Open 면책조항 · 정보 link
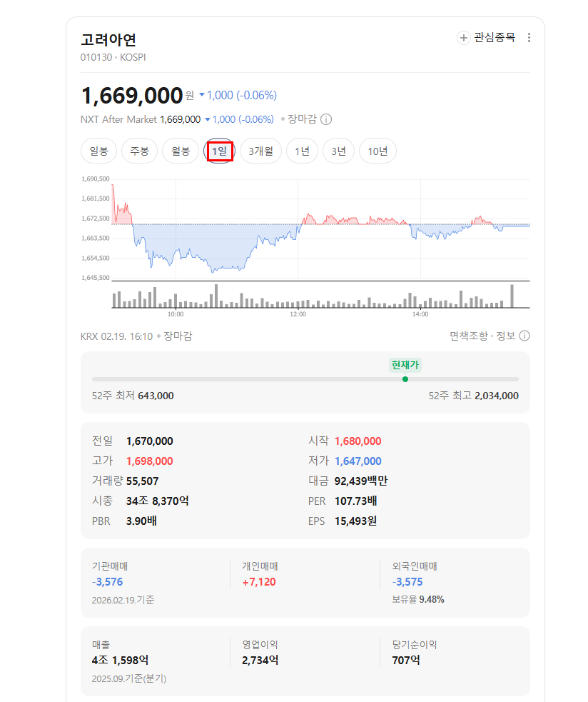Screen dimensions: 588x702 482,336
